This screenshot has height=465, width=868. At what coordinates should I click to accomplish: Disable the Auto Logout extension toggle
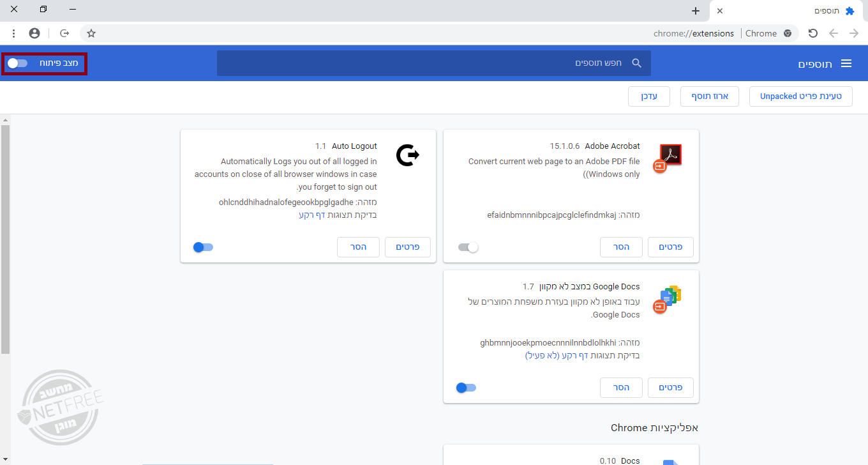click(203, 247)
